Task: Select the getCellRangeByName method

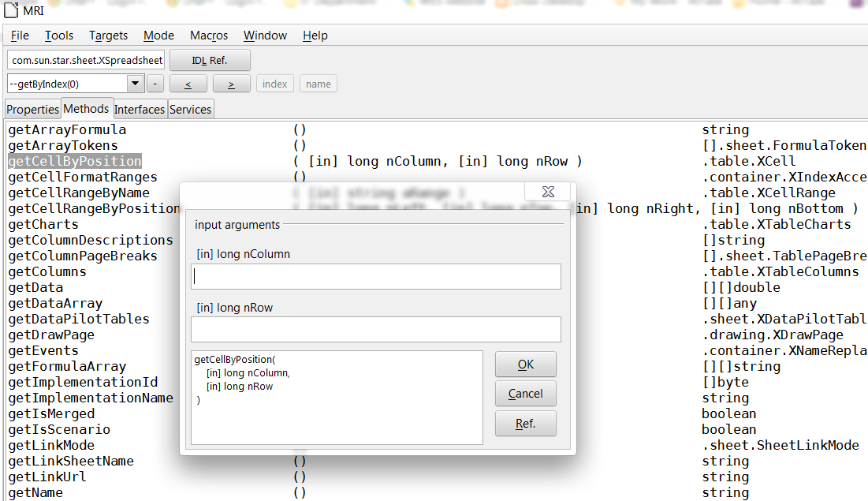Action: [x=79, y=193]
